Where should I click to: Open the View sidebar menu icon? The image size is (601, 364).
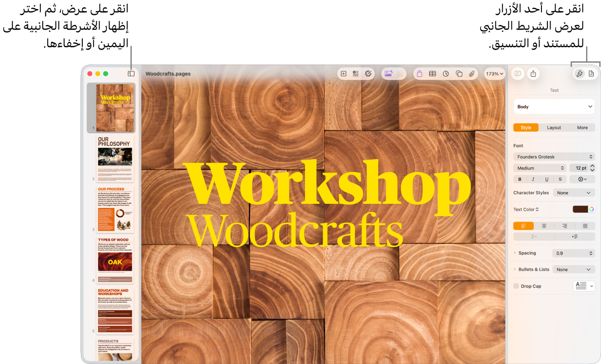pyautogui.click(x=131, y=73)
